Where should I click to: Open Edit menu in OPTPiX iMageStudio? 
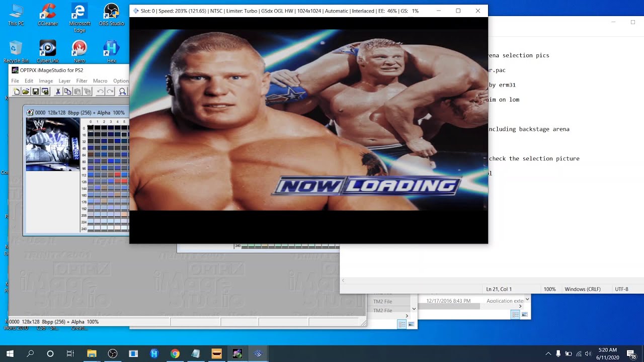29,81
